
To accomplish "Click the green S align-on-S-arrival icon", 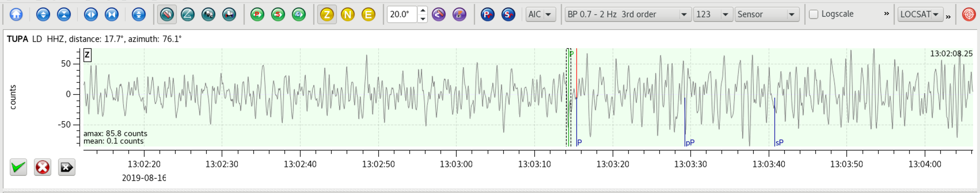I will pos(278,14).
